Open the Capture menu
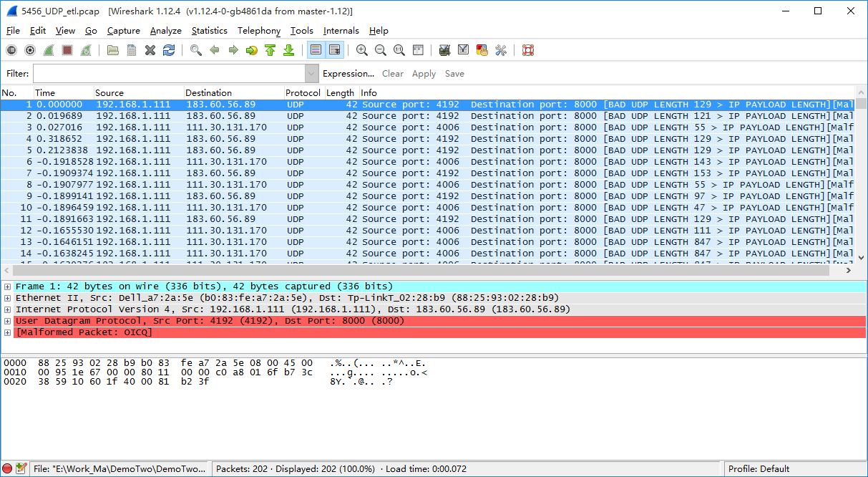The image size is (868, 477). pyautogui.click(x=124, y=31)
